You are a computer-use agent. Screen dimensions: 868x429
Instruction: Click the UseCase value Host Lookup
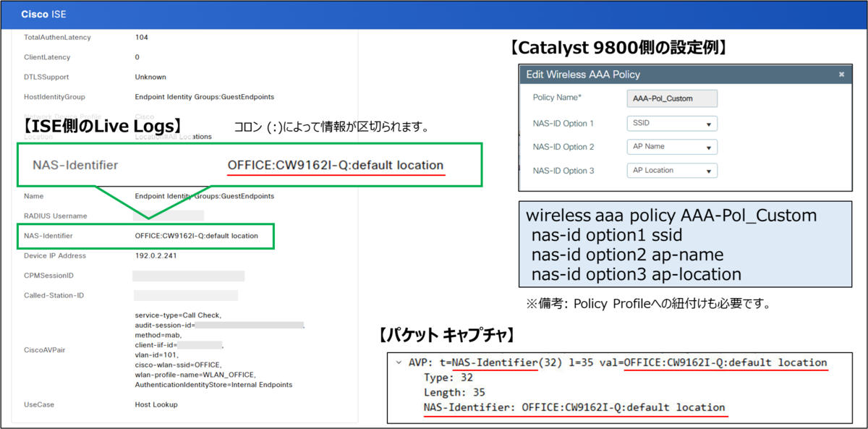coord(156,404)
